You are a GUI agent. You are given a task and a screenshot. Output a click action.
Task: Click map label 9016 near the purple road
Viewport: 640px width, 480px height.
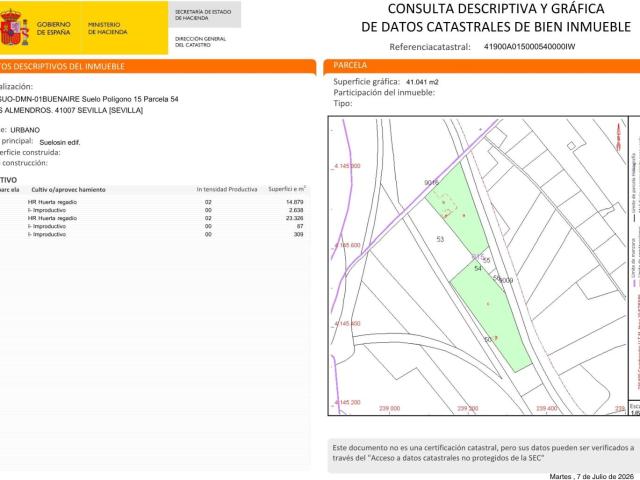431,182
